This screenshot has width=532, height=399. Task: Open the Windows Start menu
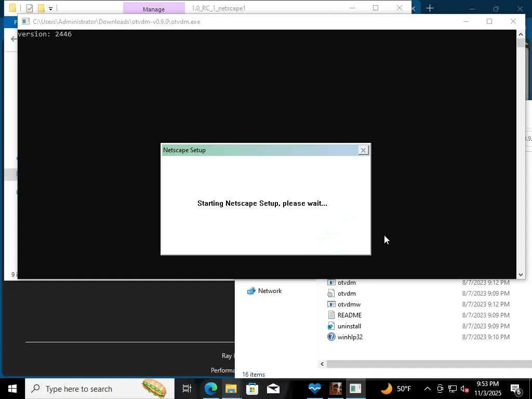click(12, 389)
